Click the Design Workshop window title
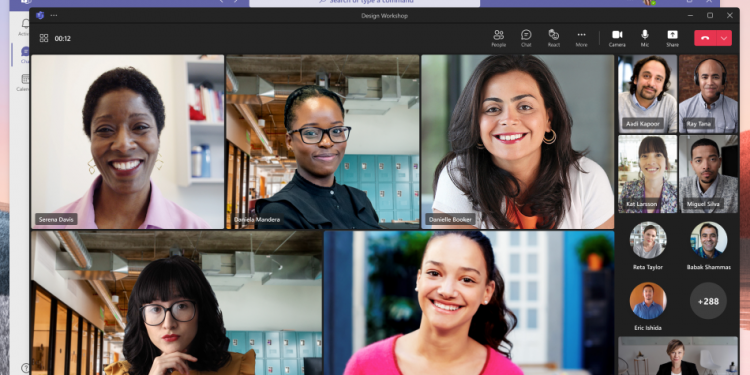The image size is (750, 375). 385,16
